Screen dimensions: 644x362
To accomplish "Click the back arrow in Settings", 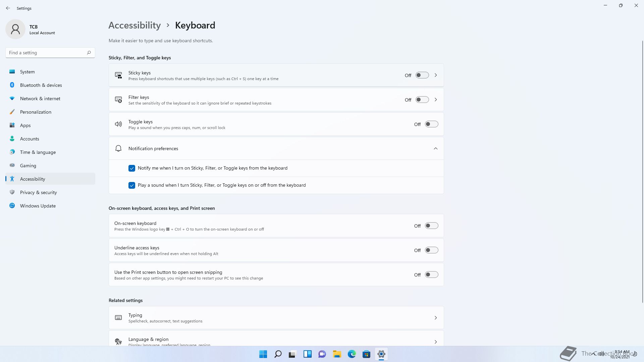I will 8,8.
